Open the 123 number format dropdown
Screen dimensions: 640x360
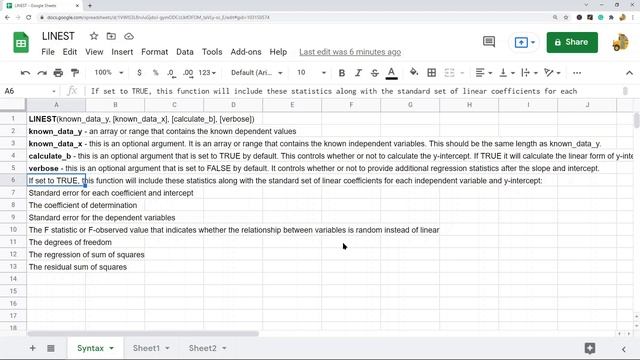click(207, 73)
